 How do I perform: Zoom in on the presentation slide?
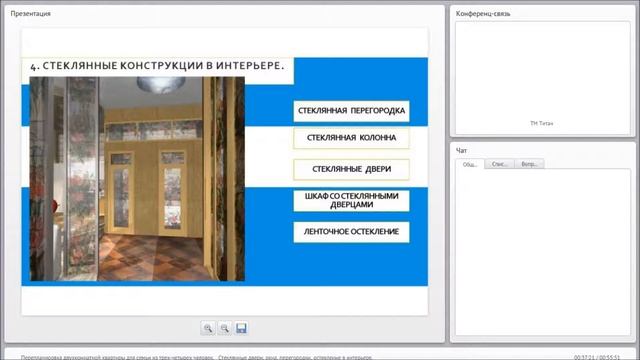click(208, 328)
